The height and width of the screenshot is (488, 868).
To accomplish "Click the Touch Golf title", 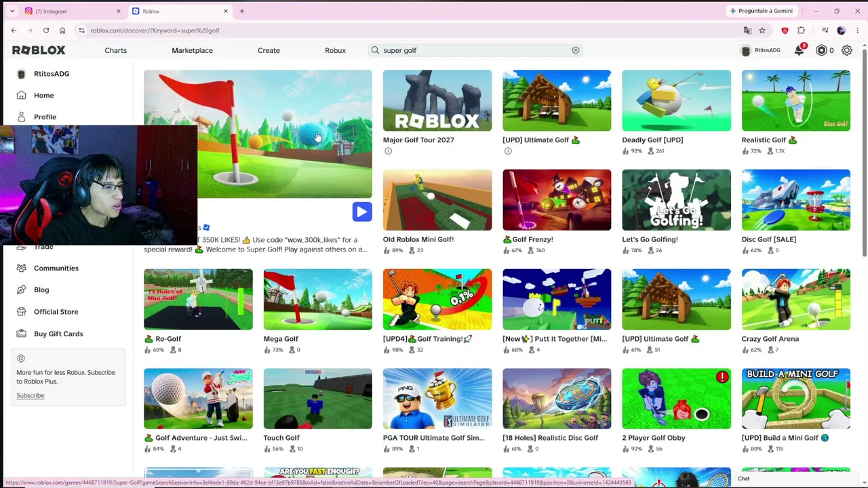I will (x=281, y=438).
